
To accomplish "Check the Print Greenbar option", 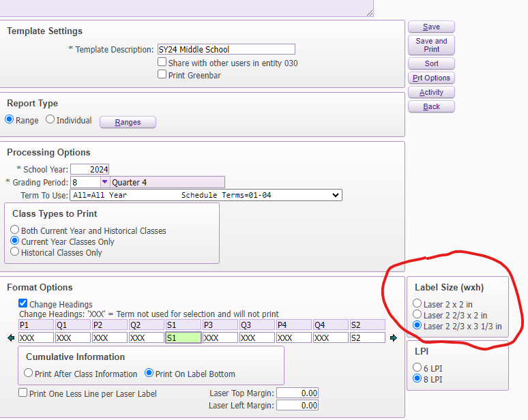I will [x=162, y=74].
